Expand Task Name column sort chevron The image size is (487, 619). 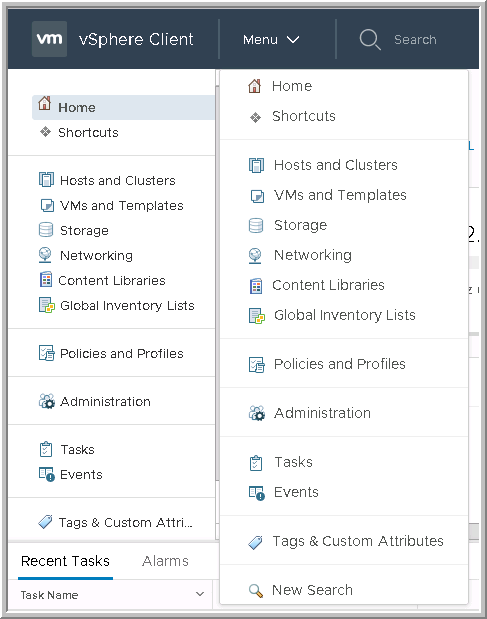pyautogui.click(x=200, y=594)
